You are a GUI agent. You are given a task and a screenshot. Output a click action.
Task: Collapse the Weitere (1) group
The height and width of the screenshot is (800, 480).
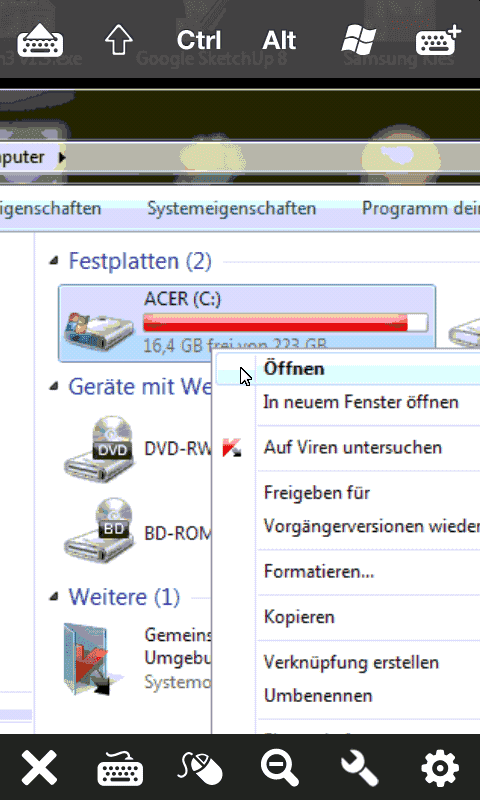(x=53, y=596)
